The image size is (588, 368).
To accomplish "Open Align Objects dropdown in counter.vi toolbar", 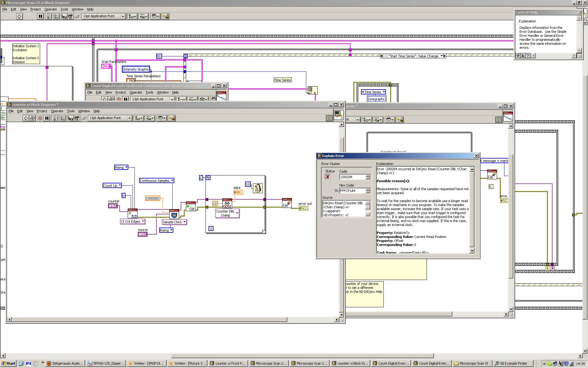I will tap(139, 118).
